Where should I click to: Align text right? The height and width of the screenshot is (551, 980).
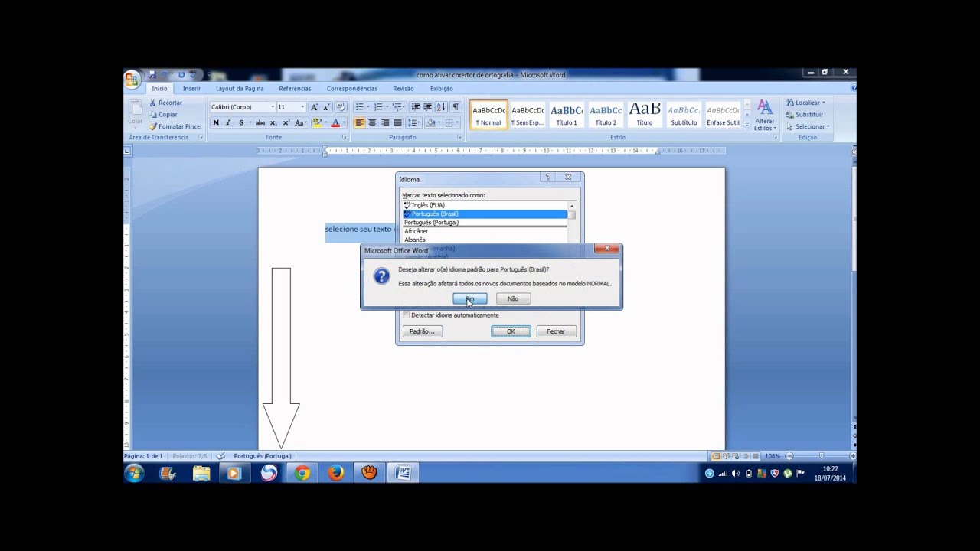[385, 122]
